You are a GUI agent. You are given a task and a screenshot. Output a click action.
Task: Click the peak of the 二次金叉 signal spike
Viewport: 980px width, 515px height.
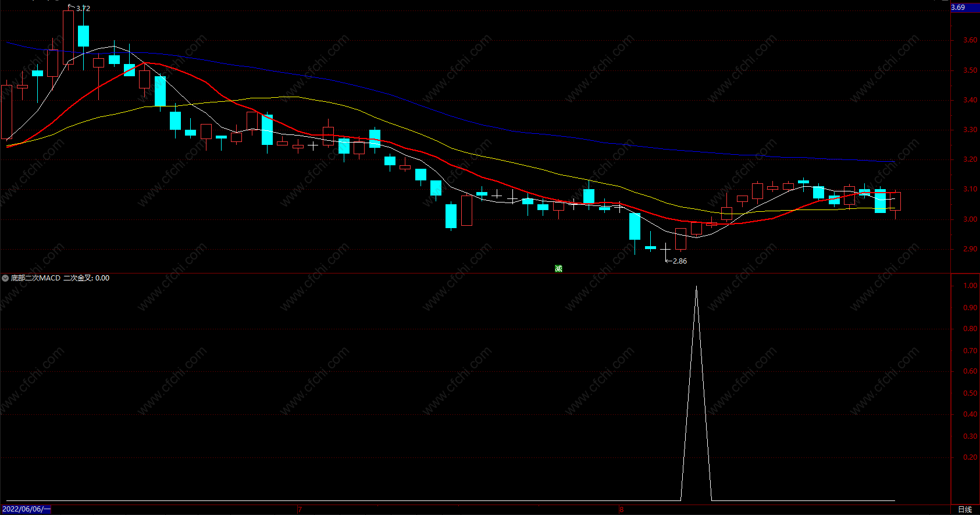696,286
